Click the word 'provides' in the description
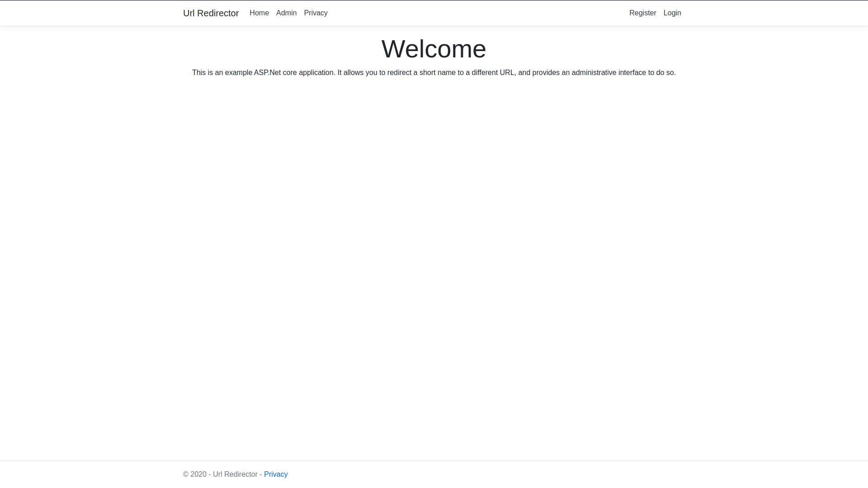Screen dimensions: 868x488 coord(546,73)
